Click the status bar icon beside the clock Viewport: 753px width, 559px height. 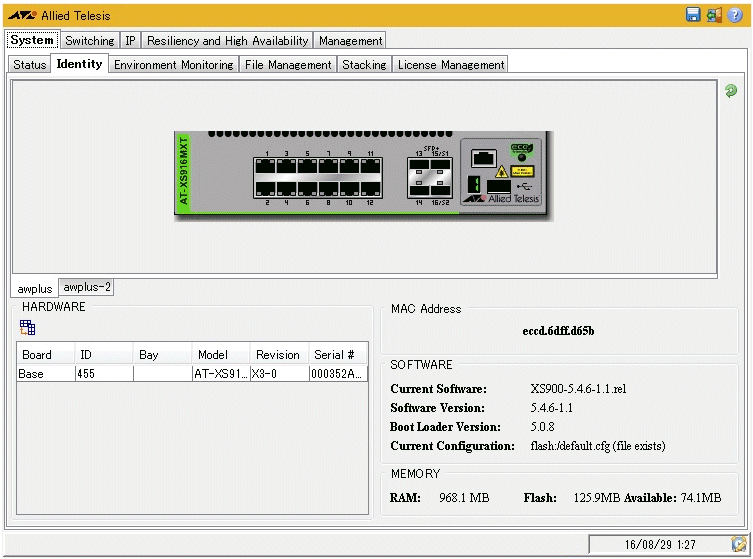pyautogui.click(x=738, y=544)
